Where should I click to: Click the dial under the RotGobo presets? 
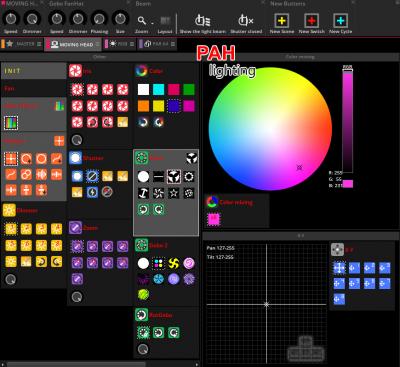pos(143,349)
